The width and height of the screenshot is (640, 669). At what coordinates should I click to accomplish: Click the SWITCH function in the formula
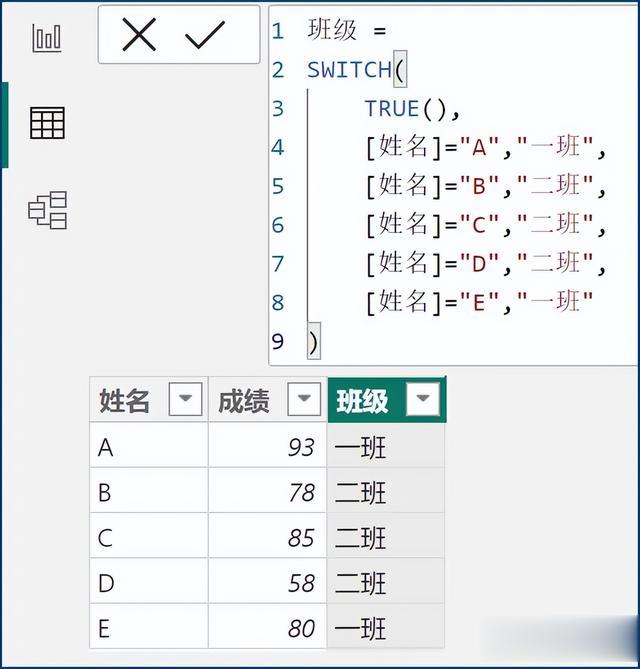(349, 70)
